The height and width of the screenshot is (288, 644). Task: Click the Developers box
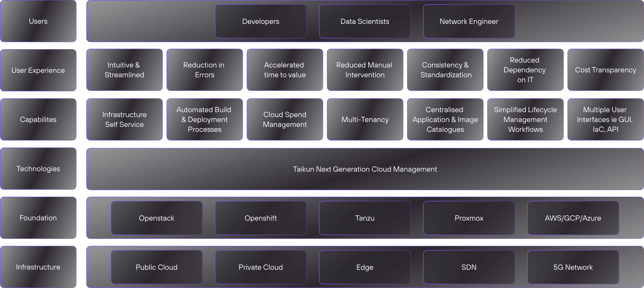click(x=261, y=22)
